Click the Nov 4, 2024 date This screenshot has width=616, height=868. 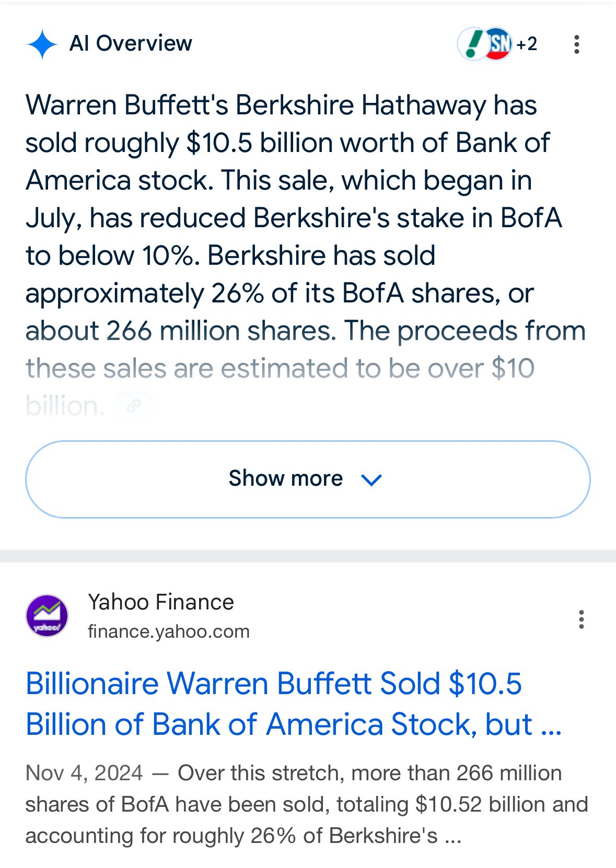click(x=84, y=773)
